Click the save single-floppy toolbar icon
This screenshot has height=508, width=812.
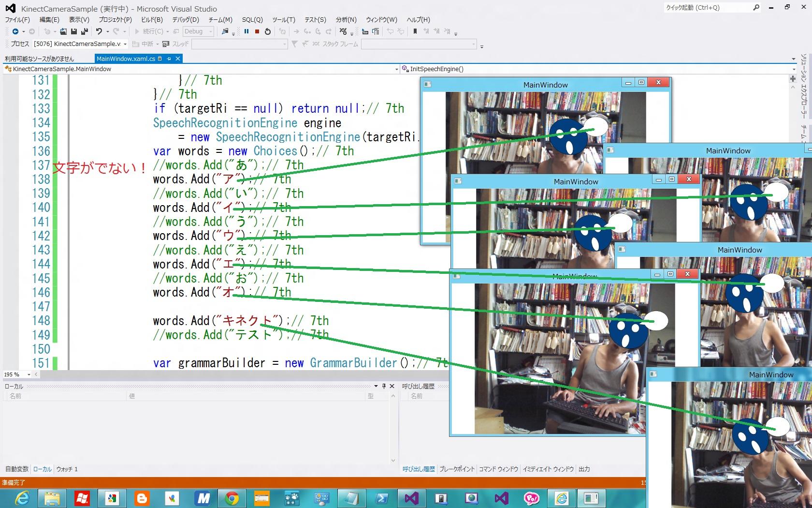pos(74,31)
